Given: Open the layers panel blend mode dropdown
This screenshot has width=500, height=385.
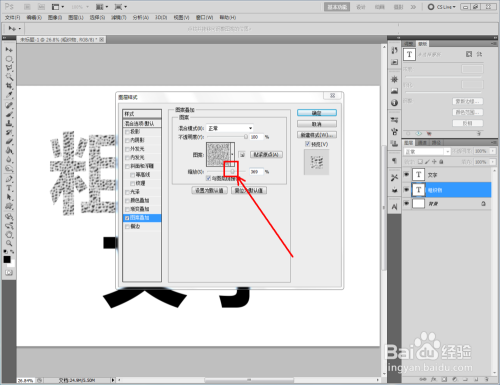Looking at the screenshot, I should pyautogui.click(x=427, y=152).
